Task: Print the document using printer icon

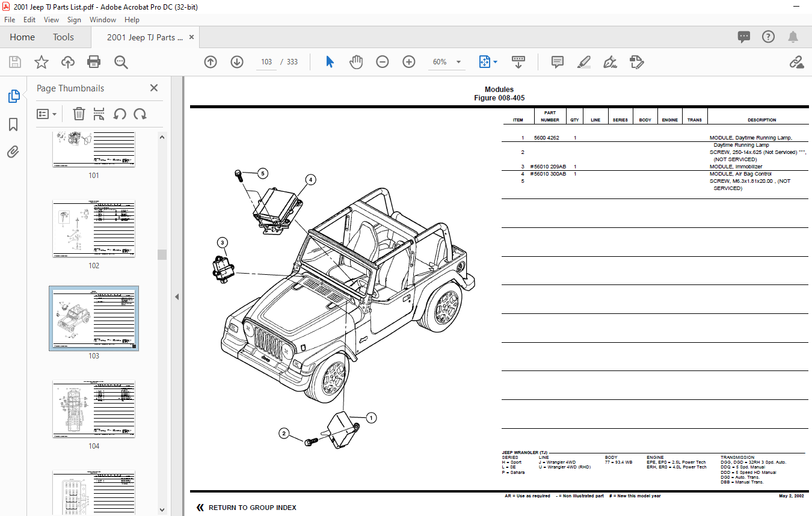Action: (x=94, y=62)
